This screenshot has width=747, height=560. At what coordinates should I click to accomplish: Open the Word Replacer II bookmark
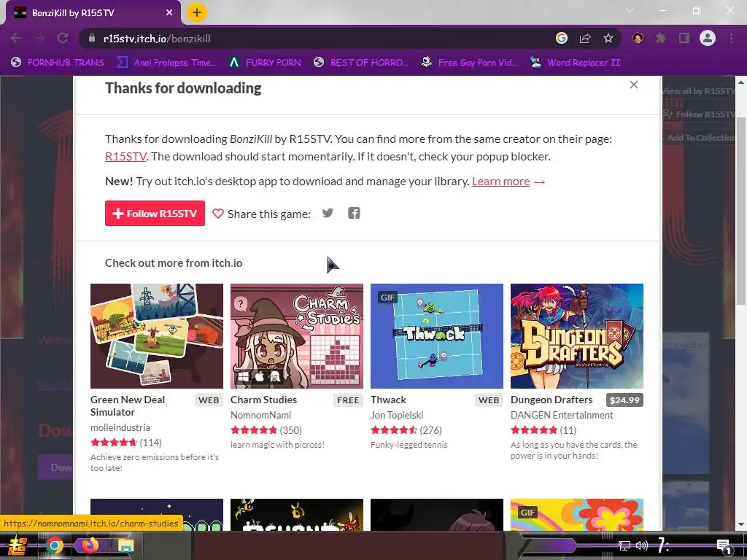pos(576,63)
